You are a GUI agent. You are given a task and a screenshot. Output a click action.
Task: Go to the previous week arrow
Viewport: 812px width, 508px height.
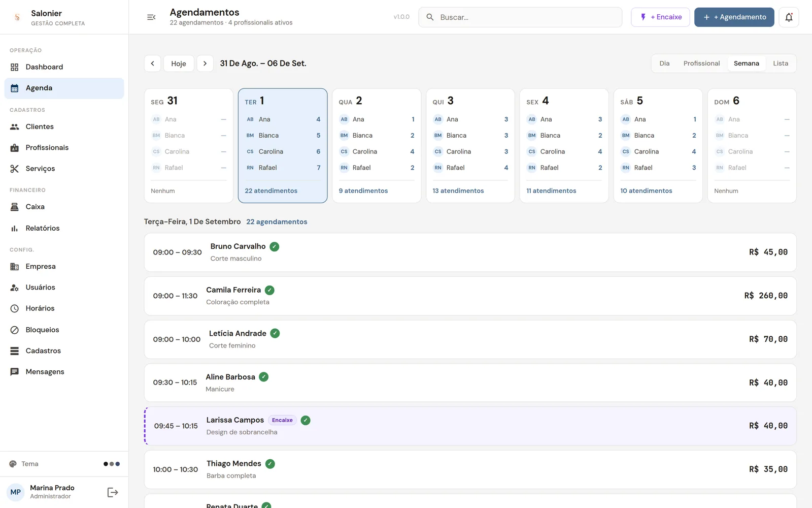tap(152, 63)
